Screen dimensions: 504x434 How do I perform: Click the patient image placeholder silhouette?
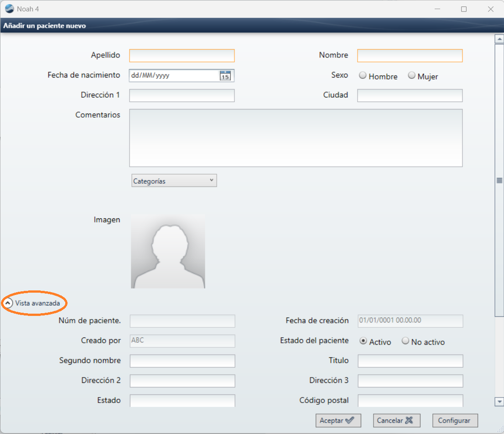pos(168,252)
